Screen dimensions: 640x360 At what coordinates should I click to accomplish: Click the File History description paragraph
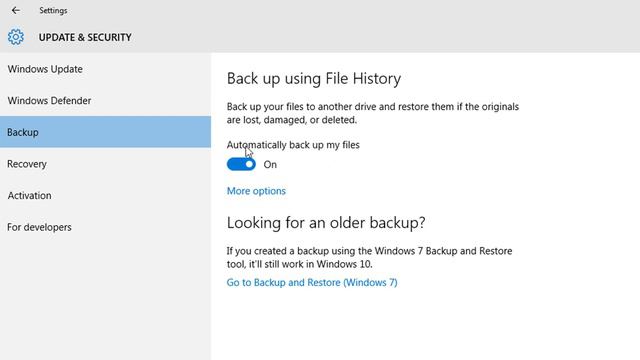click(373, 113)
